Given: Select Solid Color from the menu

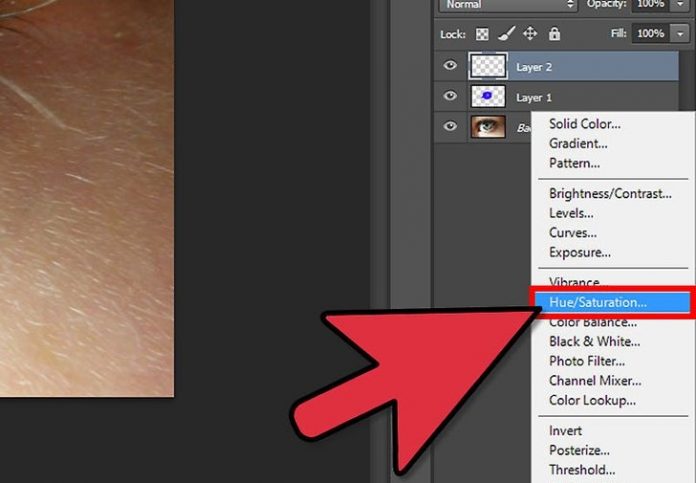Looking at the screenshot, I should (x=584, y=124).
